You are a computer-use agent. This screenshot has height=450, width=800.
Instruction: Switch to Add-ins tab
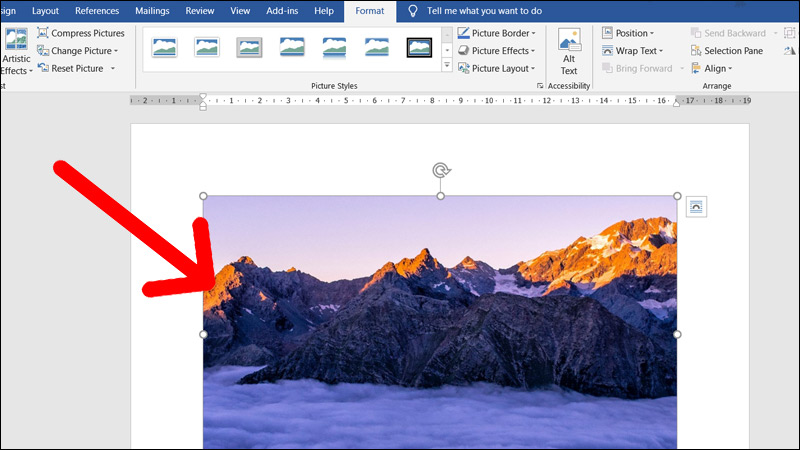tap(282, 11)
